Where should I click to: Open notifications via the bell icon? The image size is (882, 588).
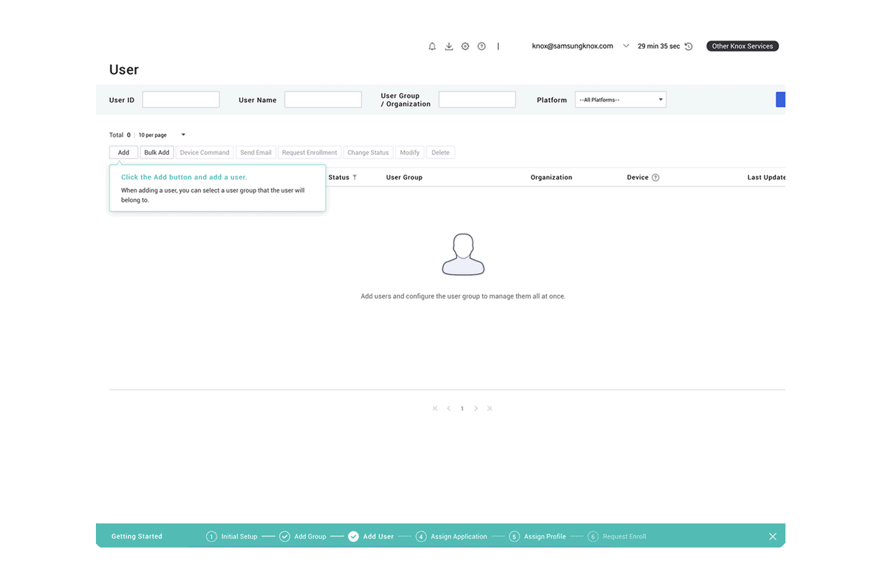click(x=432, y=46)
